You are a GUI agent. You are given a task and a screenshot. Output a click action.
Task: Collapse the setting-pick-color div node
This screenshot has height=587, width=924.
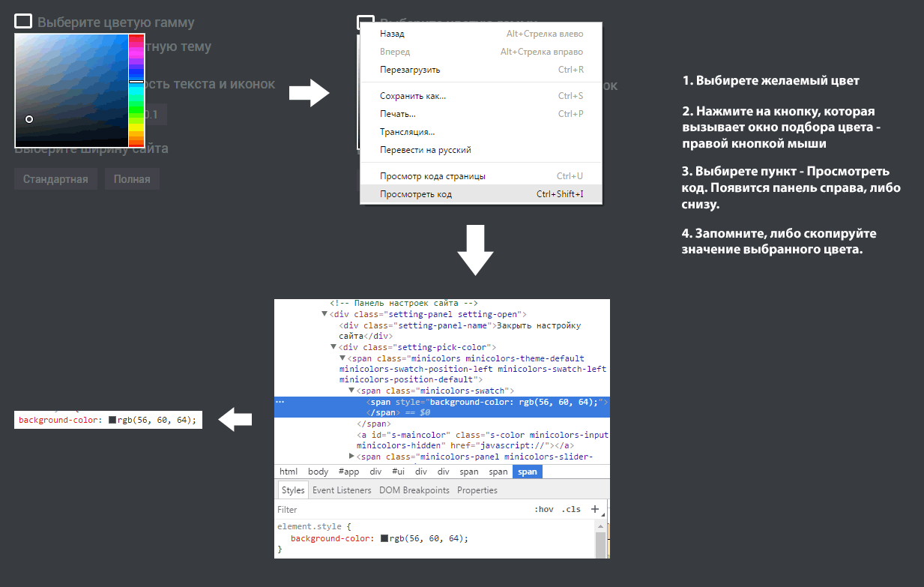coord(333,348)
